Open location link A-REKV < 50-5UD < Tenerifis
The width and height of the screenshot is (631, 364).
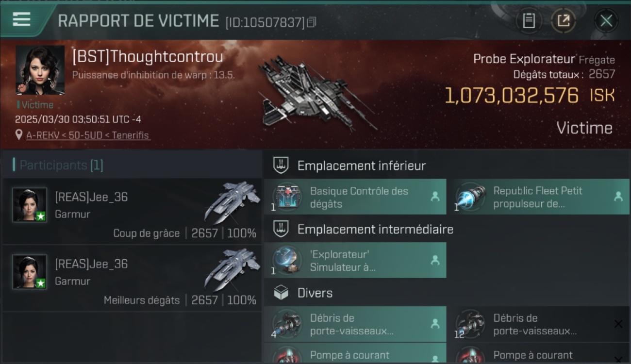coord(88,135)
